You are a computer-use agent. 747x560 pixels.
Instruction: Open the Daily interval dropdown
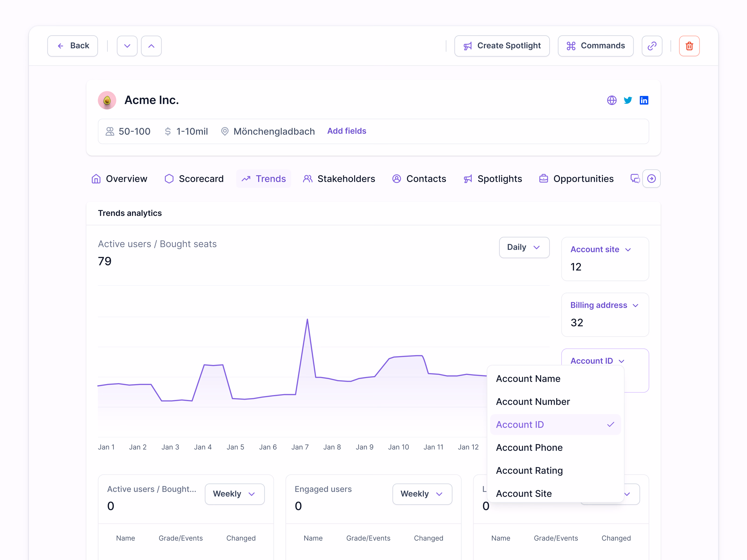point(524,247)
